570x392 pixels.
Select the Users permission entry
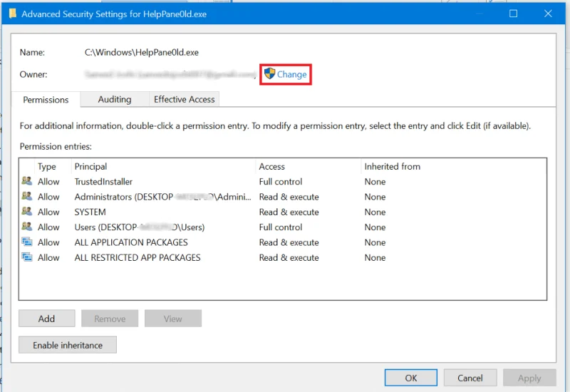pyautogui.click(x=282, y=227)
